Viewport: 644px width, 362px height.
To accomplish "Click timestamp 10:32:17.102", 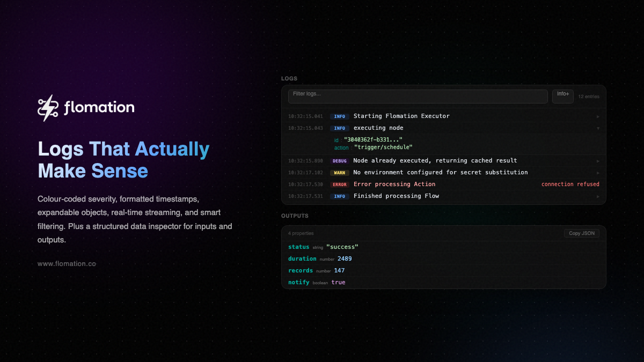I will [306, 173].
